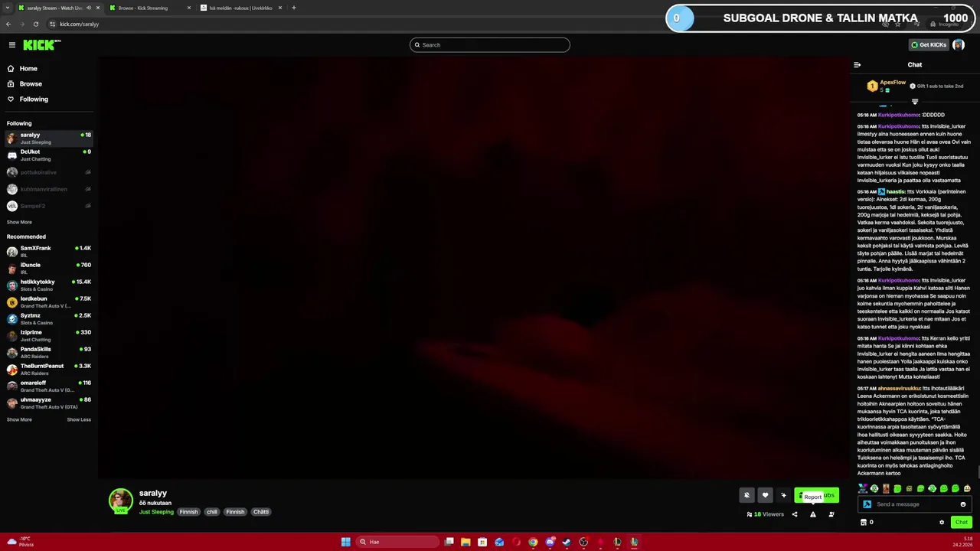Open TheBurntPeanut recommended channel

48,370
